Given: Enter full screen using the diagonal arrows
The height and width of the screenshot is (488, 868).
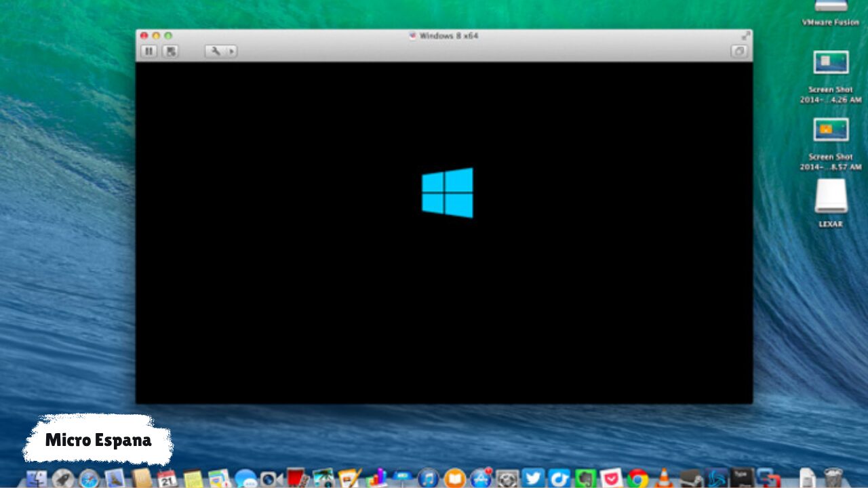Looking at the screenshot, I should [746, 35].
